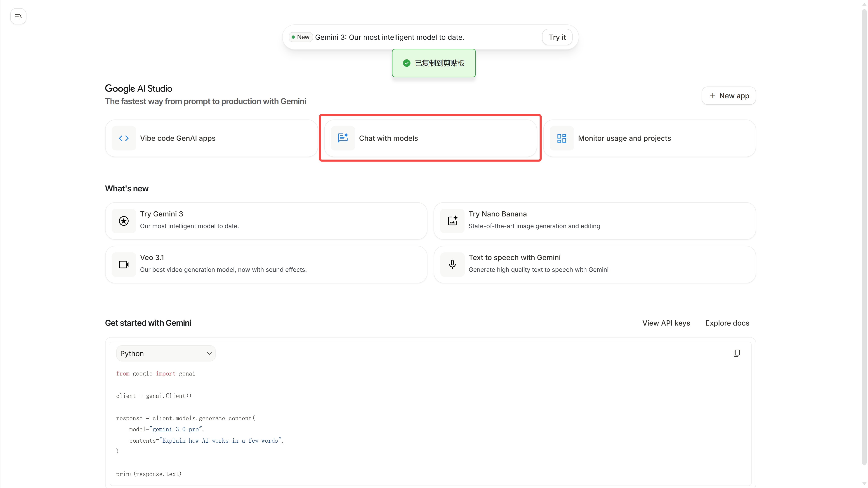Image resolution: width=868 pixels, height=488 pixels.
Task: Click the Text to speech microphone icon
Action: [452, 264]
